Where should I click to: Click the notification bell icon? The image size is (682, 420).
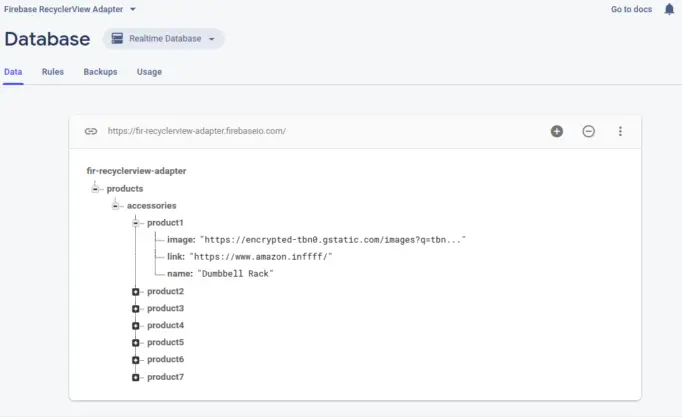669,9
